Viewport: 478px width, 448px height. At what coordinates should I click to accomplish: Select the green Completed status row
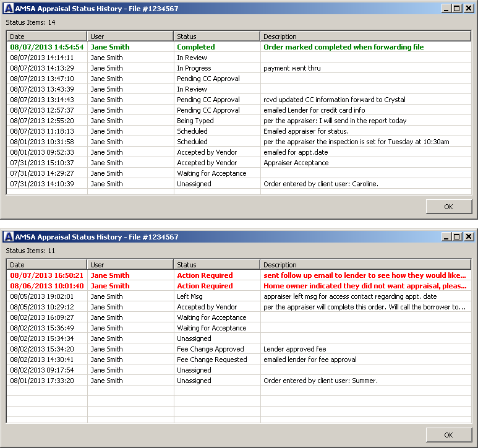(x=239, y=47)
